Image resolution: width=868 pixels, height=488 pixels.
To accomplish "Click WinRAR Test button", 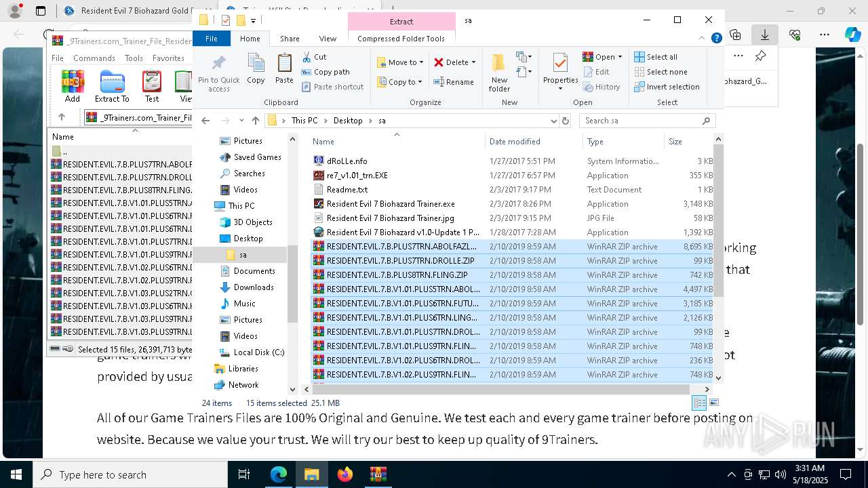I will click(x=152, y=86).
